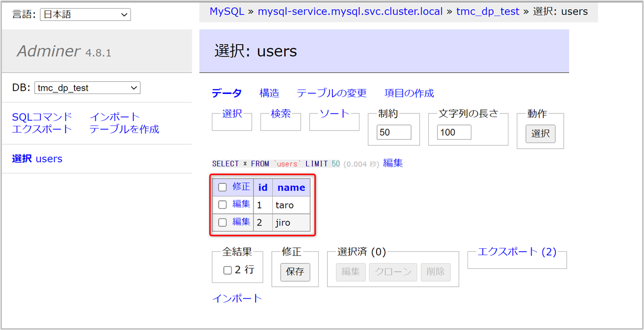This screenshot has width=644, height=330.
Task: Check the taro row checkbox
Action: pos(222,205)
